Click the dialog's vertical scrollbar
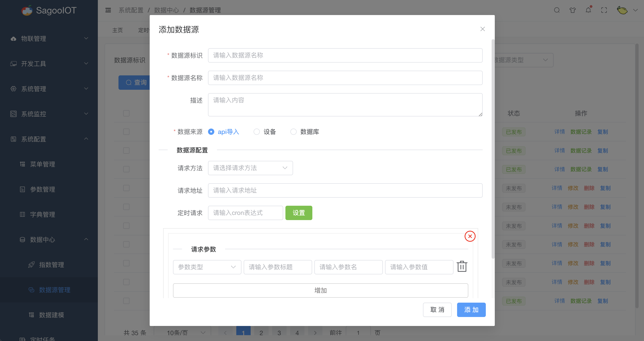Image resolution: width=644 pixels, height=341 pixels. coord(493,149)
